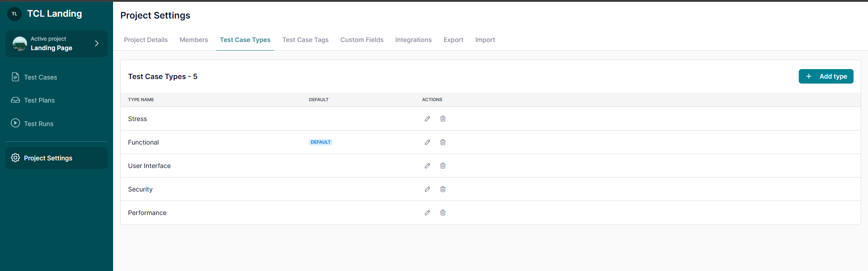Click the Stress type name

coord(138,119)
